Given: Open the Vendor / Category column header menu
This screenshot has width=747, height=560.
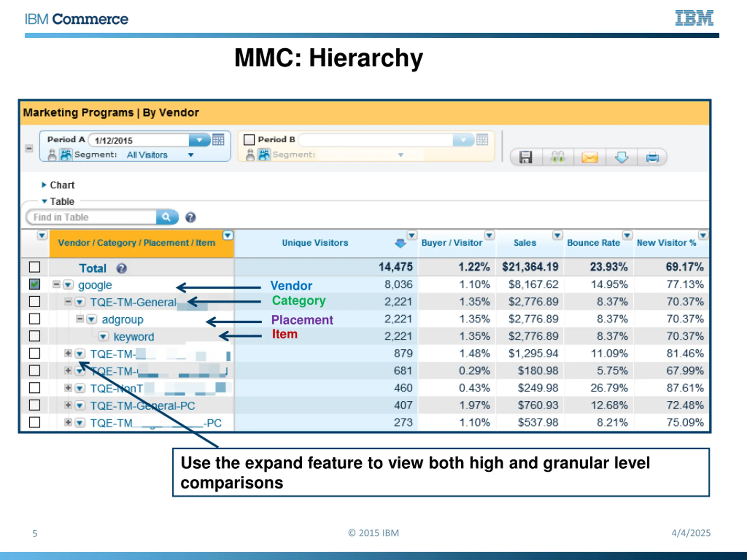Looking at the screenshot, I should (x=228, y=235).
